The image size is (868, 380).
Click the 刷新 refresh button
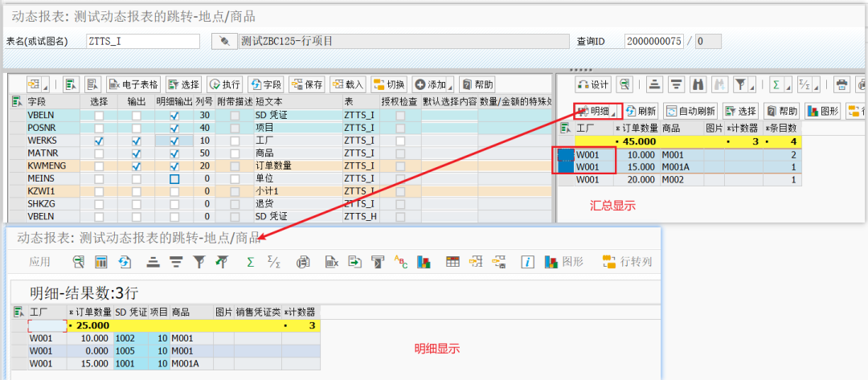click(641, 111)
